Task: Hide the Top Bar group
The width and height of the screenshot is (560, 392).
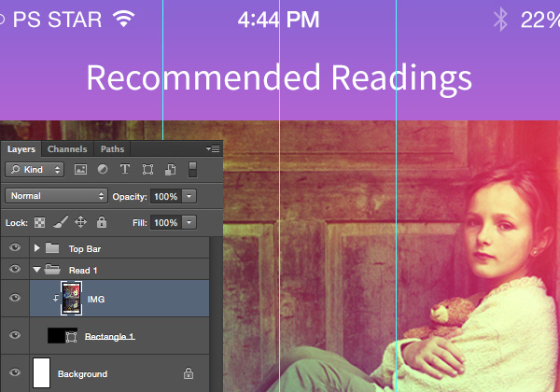Action: tap(15, 247)
